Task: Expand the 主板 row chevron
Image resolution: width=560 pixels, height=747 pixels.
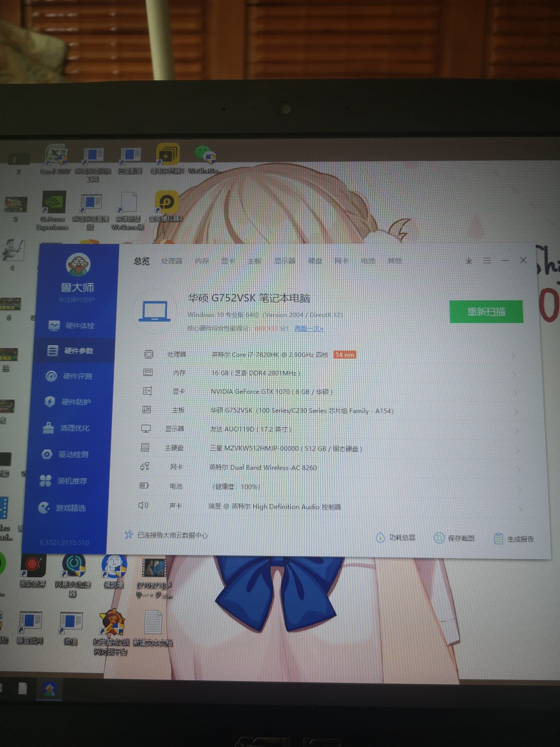Action: pyautogui.click(x=517, y=412)
